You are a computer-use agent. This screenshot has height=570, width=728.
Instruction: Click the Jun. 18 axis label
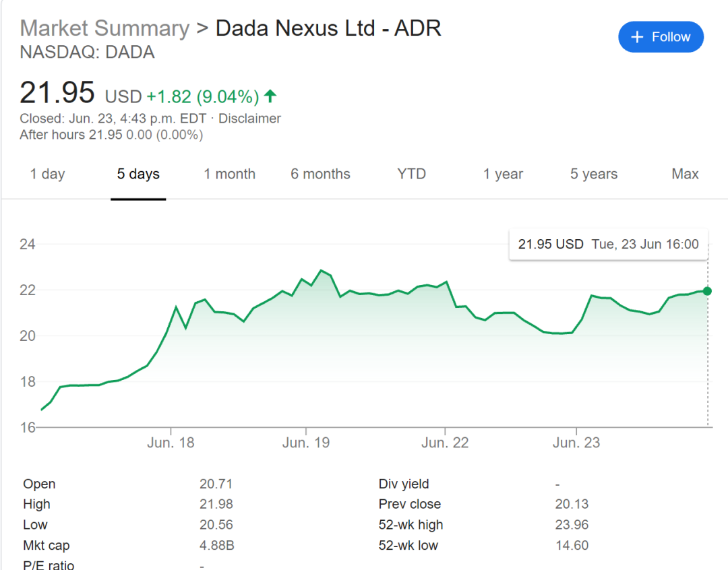coord(171,443)
